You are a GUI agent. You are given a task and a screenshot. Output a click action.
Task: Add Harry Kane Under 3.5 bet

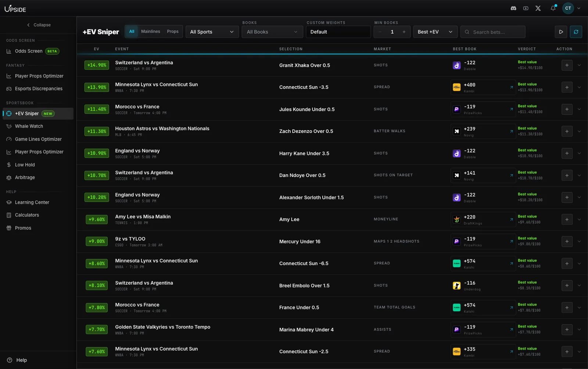(x=567, y=153)
